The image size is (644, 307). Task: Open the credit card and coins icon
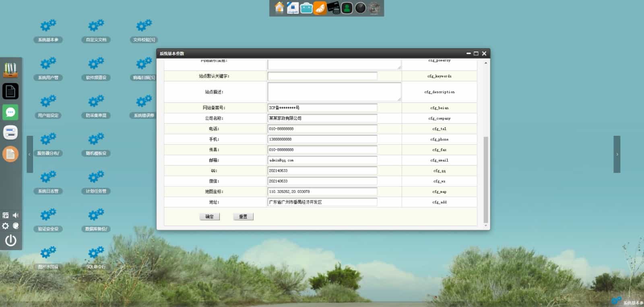pos(333,8)
